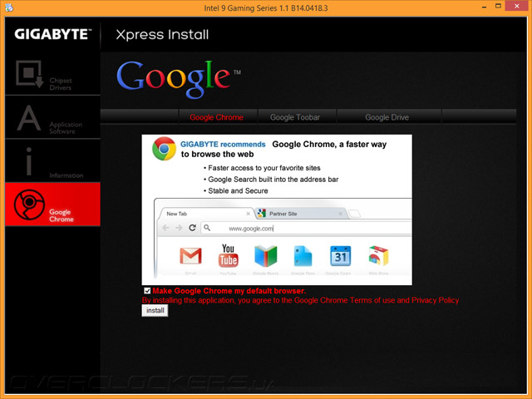Close the Partner Site tab in the preview
Screen dimensions: 532x399
pos(341,214)
